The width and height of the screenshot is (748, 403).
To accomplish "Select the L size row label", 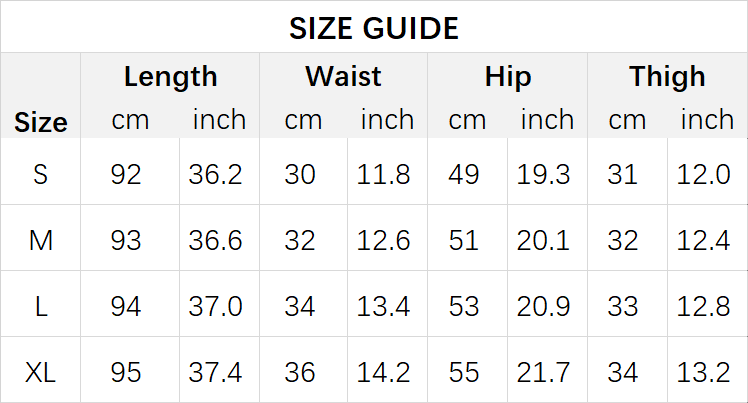I will click(41, 306).
